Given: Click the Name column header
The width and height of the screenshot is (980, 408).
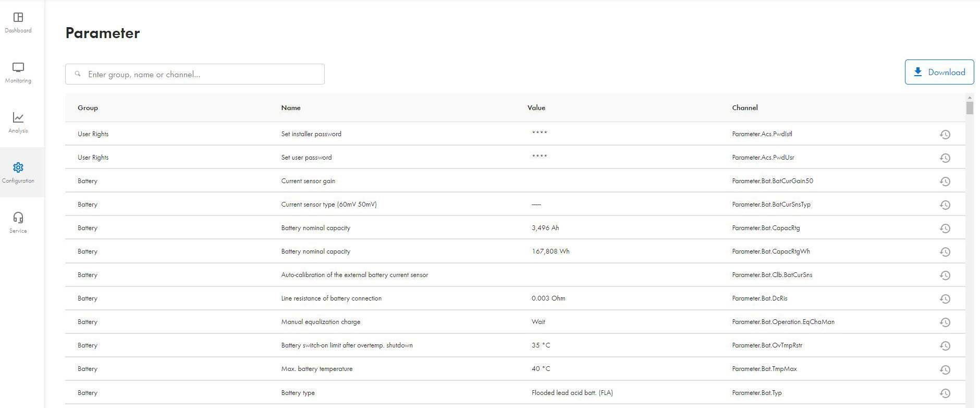Looking at the screenshot, I should [x=290, y=107].
